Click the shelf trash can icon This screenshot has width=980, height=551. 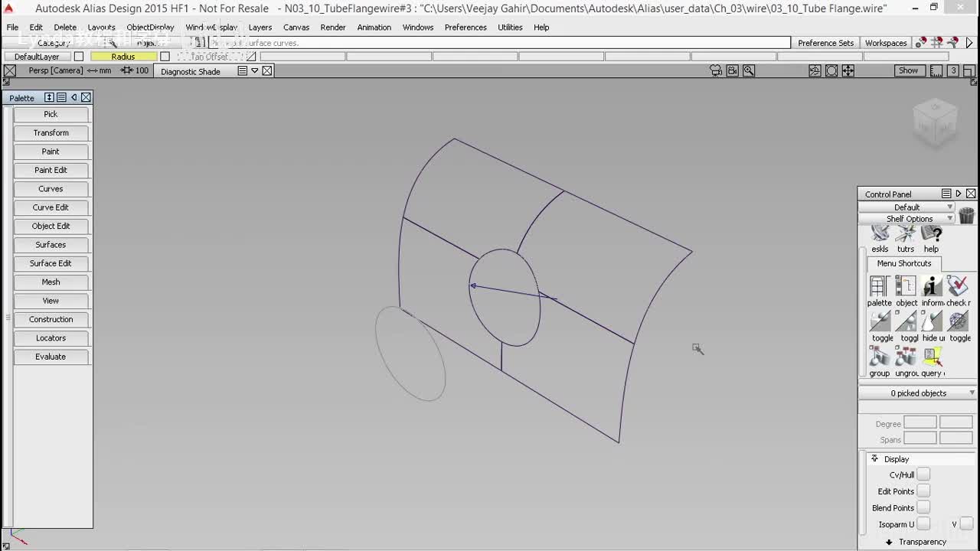tap(966, 215)
